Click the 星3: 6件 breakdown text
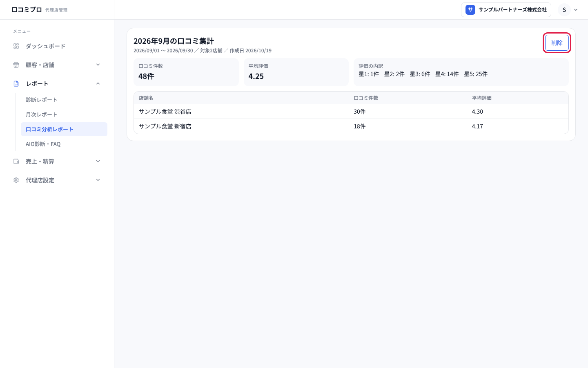Viewport: 588px width, 368px height. 420,74
